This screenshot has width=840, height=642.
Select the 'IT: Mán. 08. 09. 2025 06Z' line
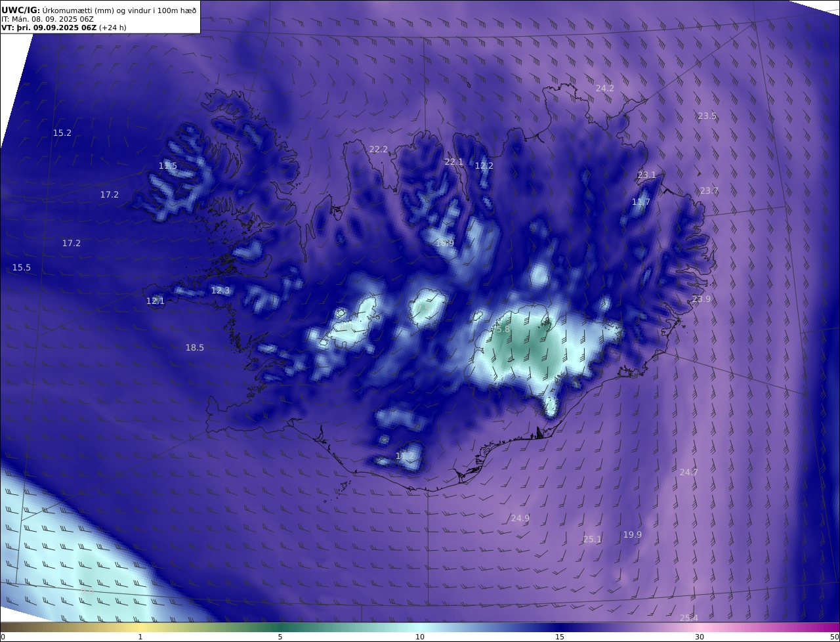point(48,19)
